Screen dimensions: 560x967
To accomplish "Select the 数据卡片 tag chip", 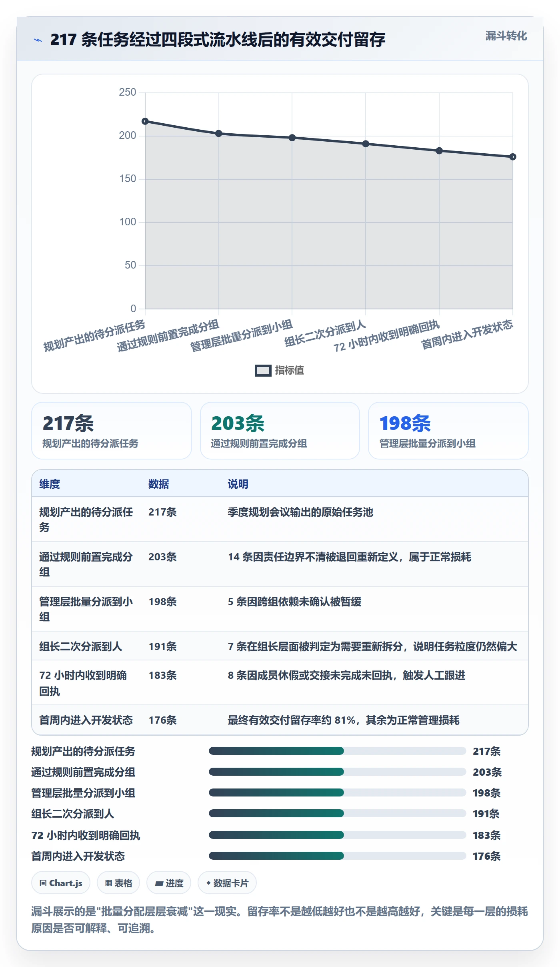I will tap(227, 883).
